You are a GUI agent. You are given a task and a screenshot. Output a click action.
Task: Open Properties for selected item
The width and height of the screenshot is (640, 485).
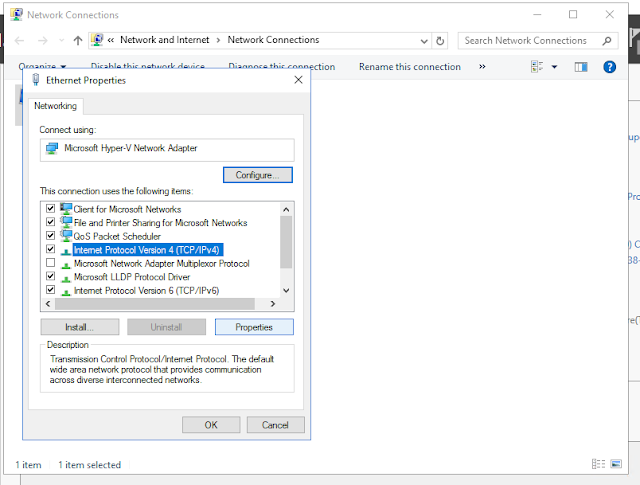pos(254,327)
